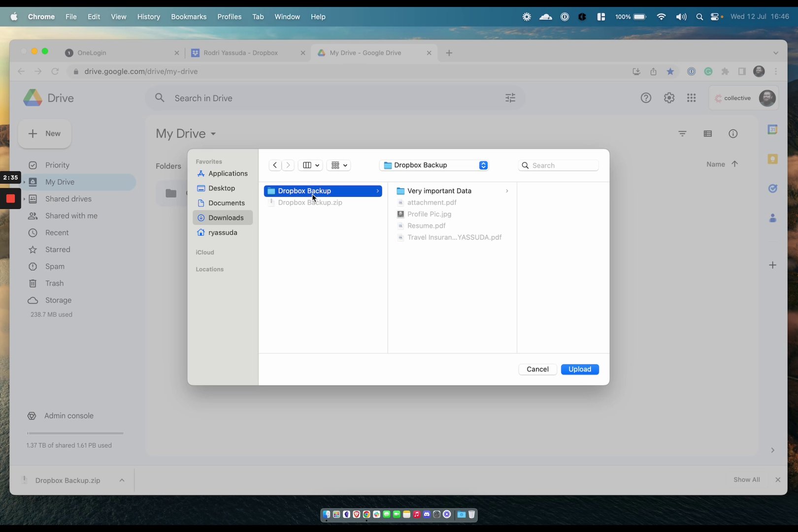Switch to the OneLogin tab

tap(122, 53)
